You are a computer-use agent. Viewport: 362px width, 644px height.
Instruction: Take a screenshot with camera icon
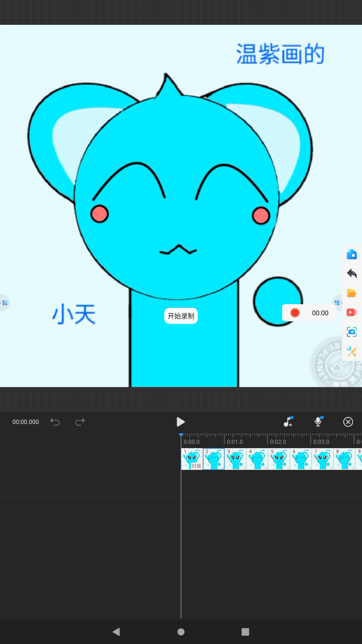(x=352, y=332)
